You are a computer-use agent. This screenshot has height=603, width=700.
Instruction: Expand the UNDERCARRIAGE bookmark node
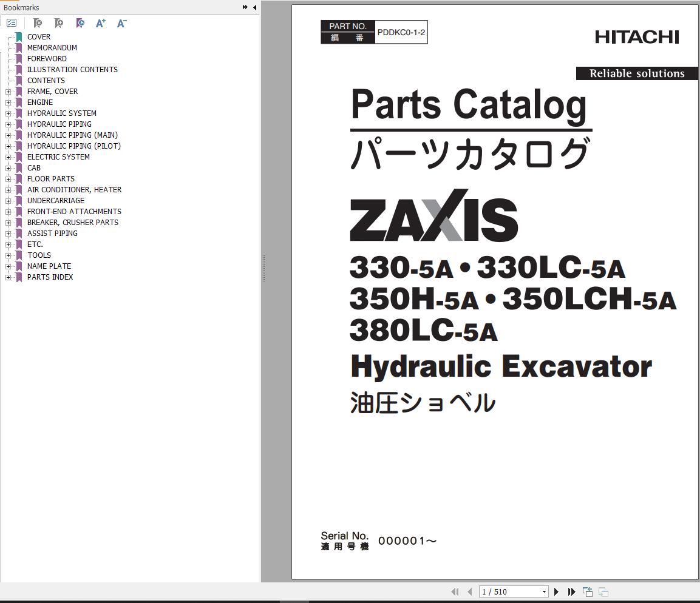8,201
